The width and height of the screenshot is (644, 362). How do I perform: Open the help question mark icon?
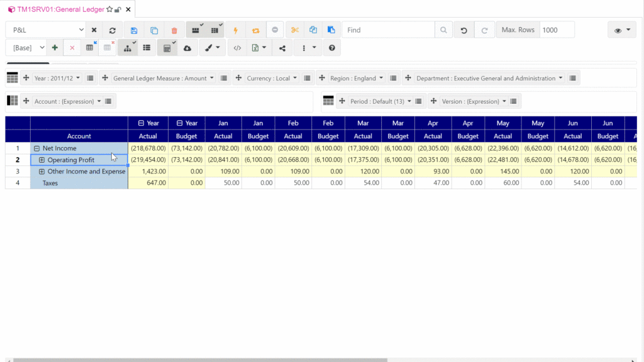tap(332, 48)
